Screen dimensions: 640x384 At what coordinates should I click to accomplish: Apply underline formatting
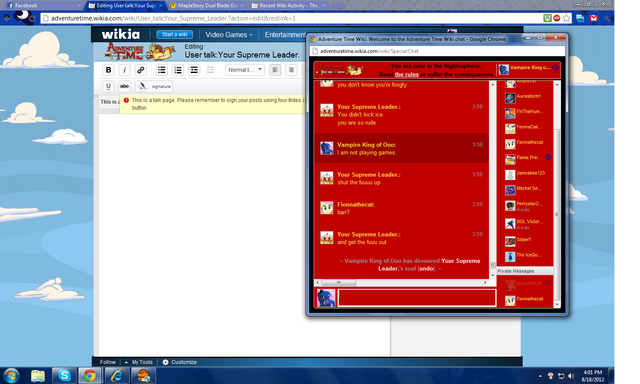[108, 86]
